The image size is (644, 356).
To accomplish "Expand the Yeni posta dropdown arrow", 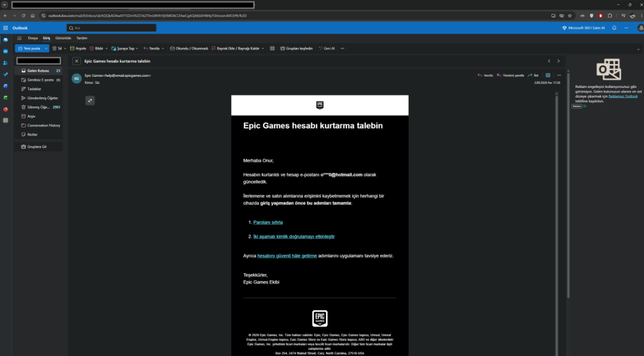I will 46,48.
